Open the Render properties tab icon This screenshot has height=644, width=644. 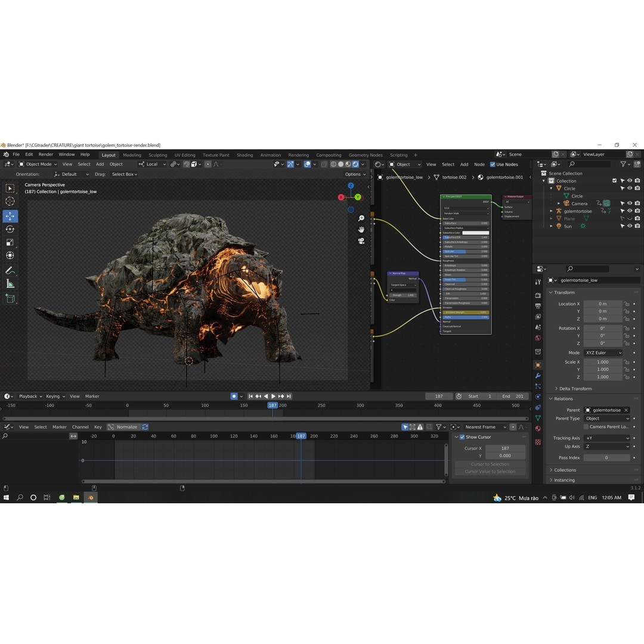pyautogui.click(x=538, y=295)
